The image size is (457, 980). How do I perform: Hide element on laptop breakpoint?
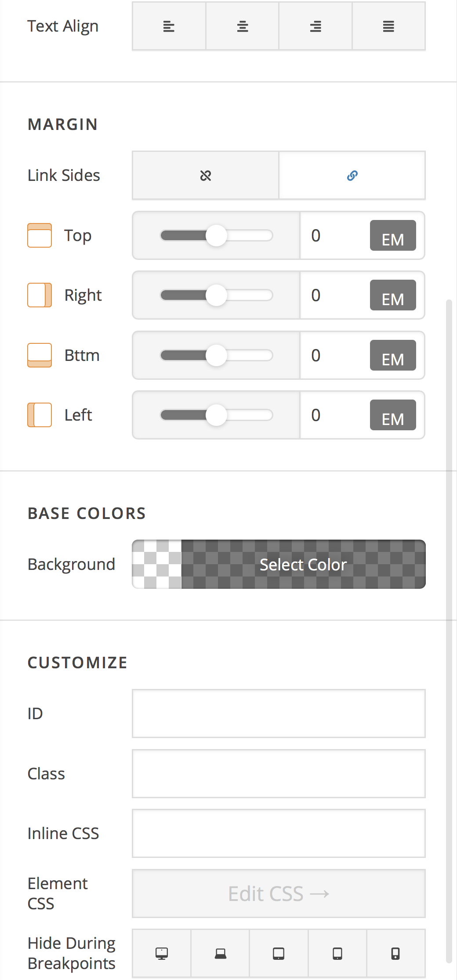pos(220,953)
